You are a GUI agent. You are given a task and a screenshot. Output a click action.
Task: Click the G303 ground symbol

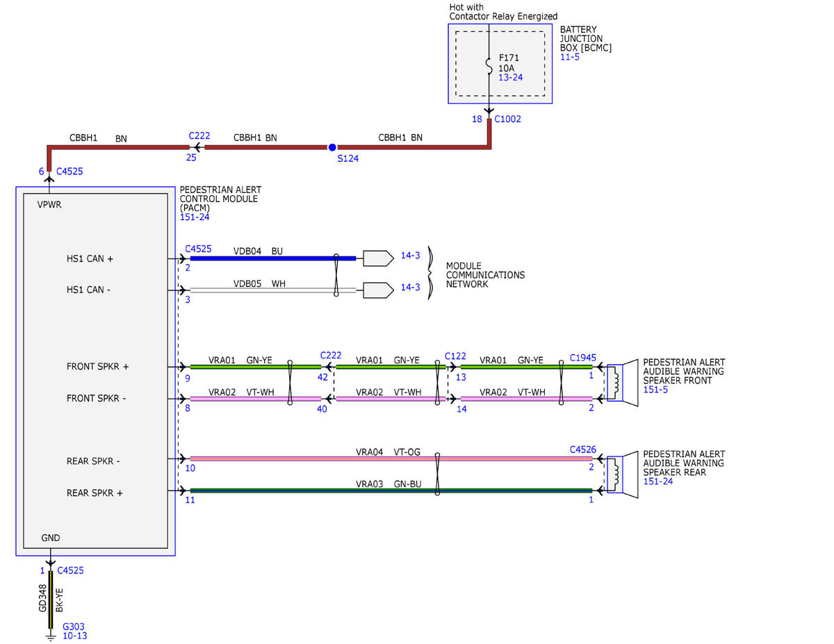pos(50,634)
